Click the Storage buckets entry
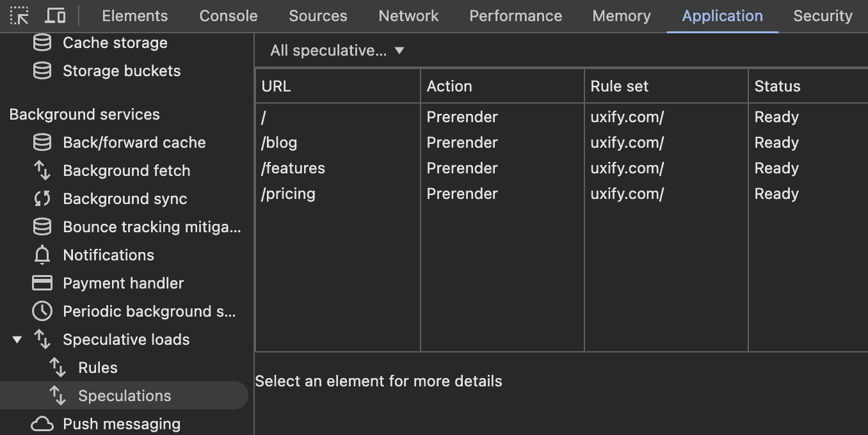This screenshot has width=868, height=435. [x=121, y=70]
